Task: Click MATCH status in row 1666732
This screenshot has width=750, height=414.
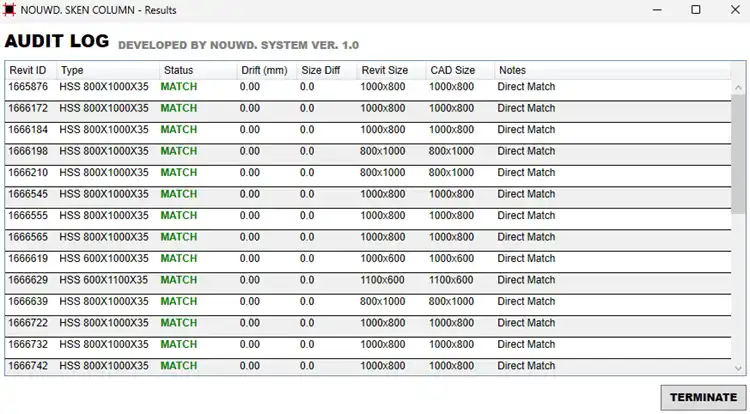Action: coord(179,345)
